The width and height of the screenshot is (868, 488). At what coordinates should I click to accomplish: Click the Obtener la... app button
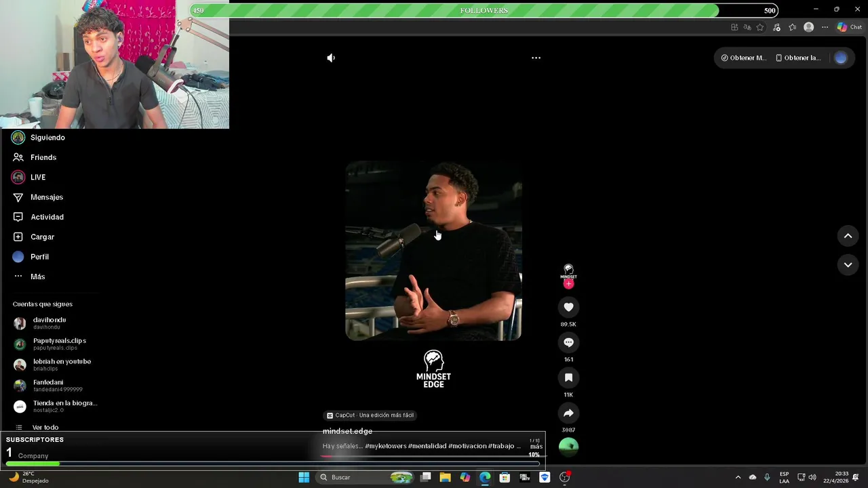point(798,58)
